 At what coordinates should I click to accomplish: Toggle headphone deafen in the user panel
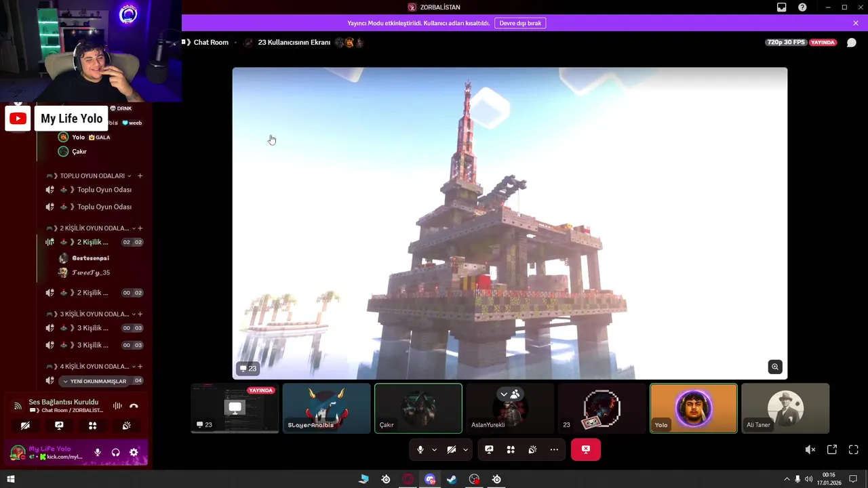pyautogui.click(x=116, y=452)
